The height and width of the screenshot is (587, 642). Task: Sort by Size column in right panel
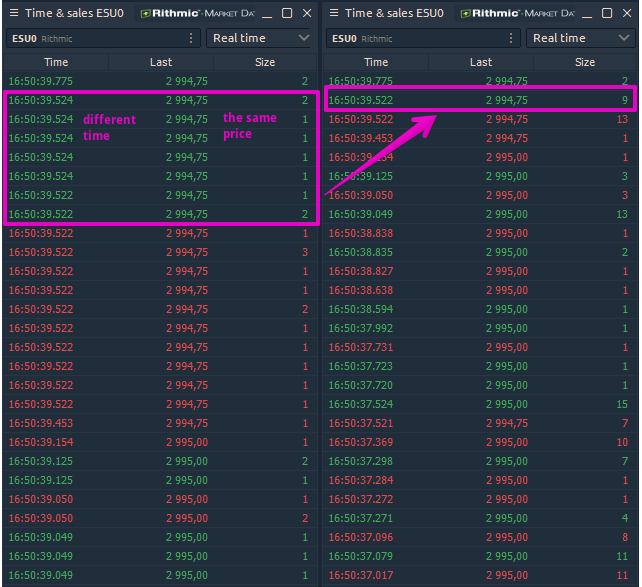(x=585, y=62)
